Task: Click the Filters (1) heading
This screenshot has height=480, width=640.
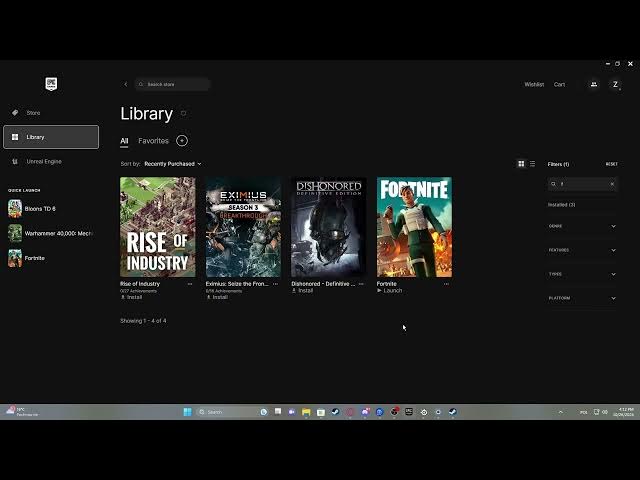Action: tap(558, 164)
